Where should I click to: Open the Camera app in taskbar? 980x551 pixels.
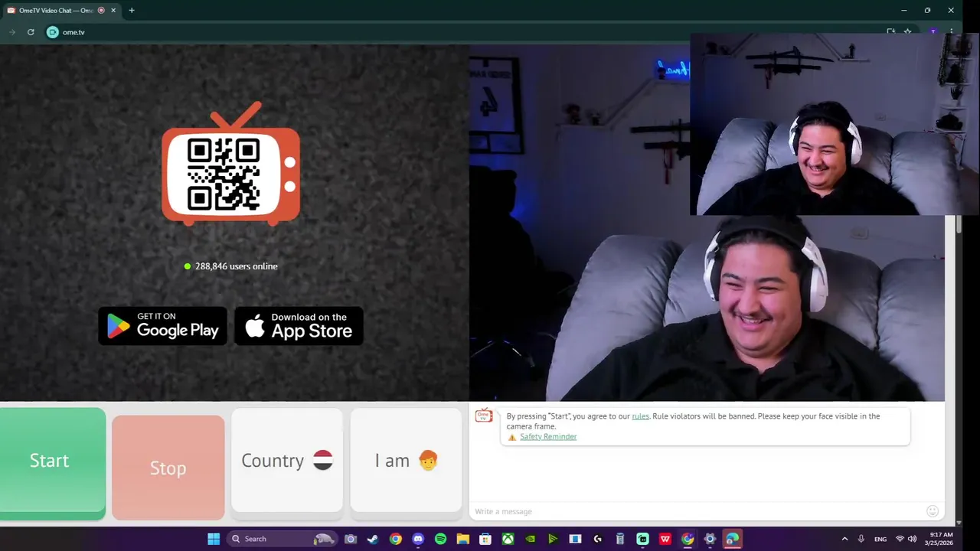pos(351,539)
